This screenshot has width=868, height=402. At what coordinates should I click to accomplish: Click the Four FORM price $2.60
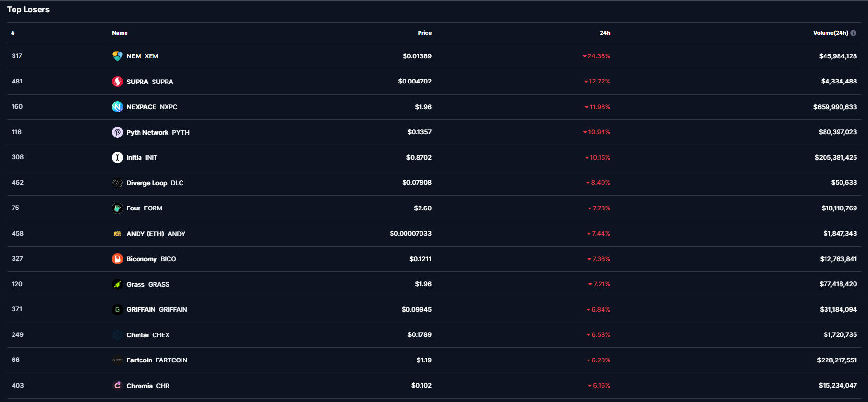click(422, 208)
